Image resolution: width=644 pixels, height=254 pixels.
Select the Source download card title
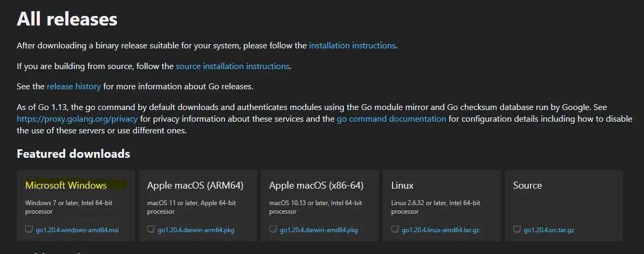(x=527, y=185)
